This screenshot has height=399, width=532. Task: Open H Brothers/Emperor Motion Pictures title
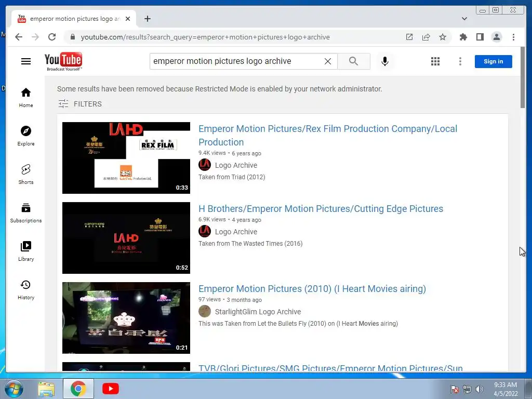pyautogui.click(x=321, y=209)
